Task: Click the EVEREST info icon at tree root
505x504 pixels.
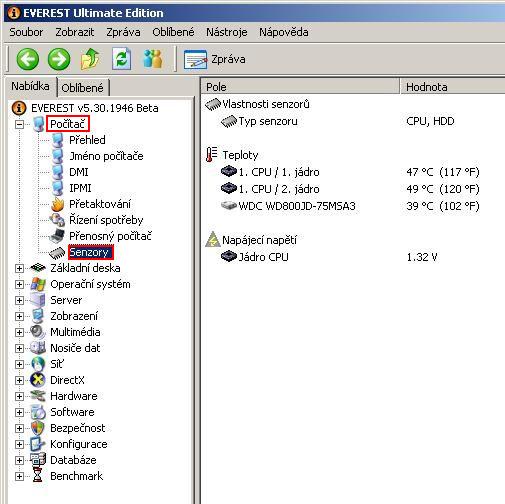Action: [19, 108]
